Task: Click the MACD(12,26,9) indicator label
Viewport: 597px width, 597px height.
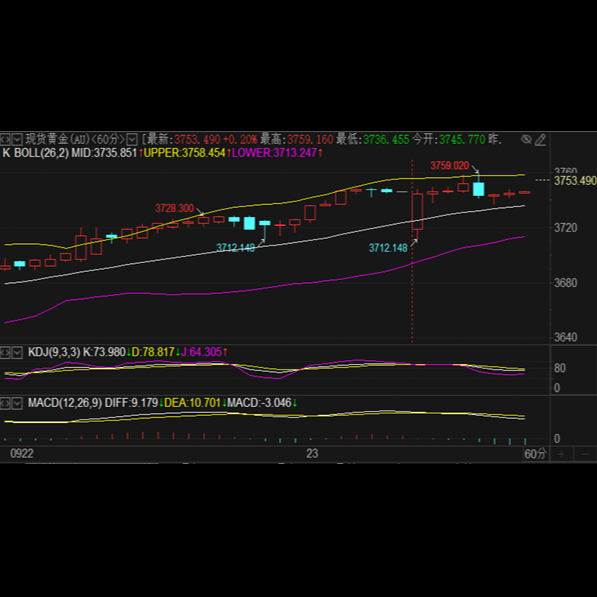Action: pyautogui.click(x=65, y=403)
